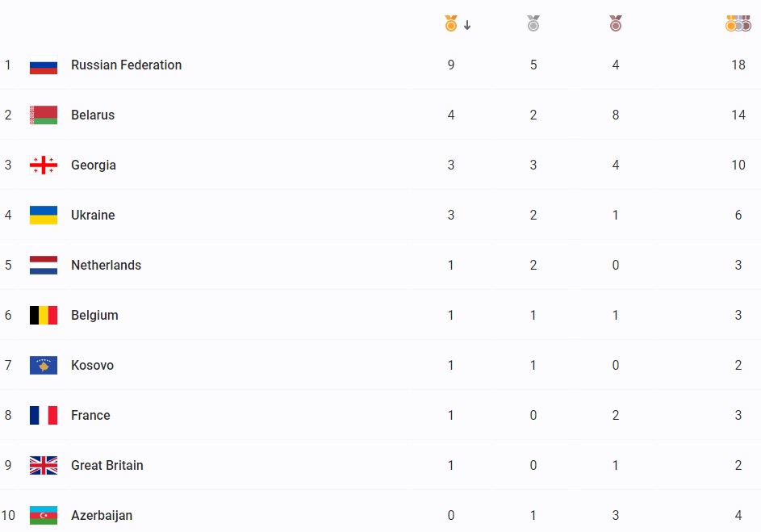Open the Russian Federation country link
This screenshot has width=761, height=532.
(x=126, y=65)
